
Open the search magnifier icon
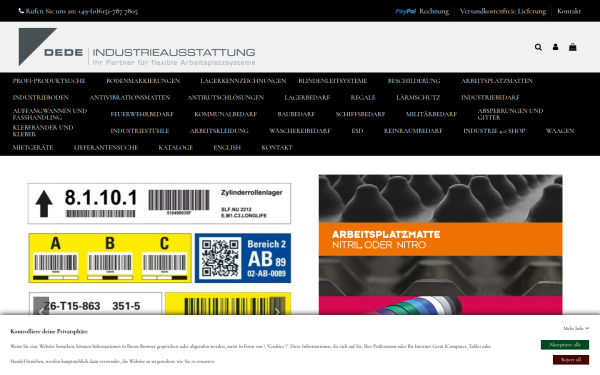click(538, 47)
